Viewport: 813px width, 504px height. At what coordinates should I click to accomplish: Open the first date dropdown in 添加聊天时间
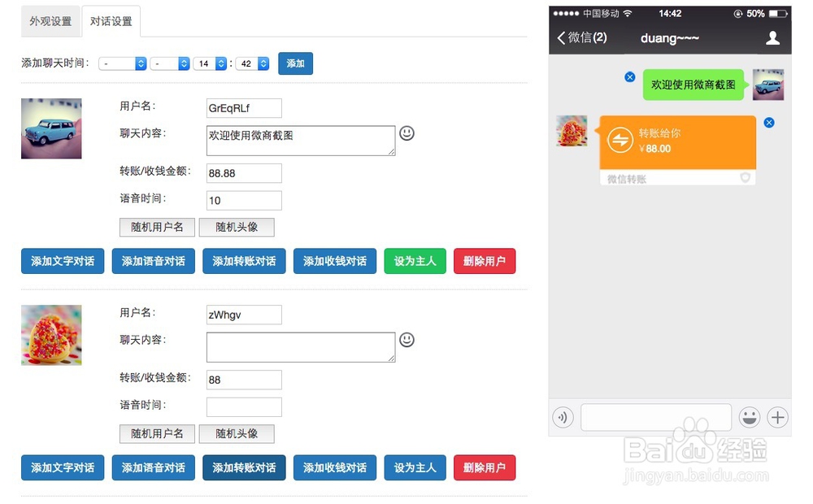[122, 63]
